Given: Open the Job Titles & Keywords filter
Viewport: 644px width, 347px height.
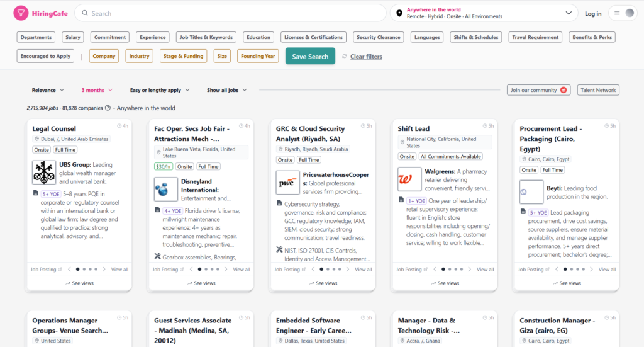Looking at the screenshot, I should click(206, 37).
